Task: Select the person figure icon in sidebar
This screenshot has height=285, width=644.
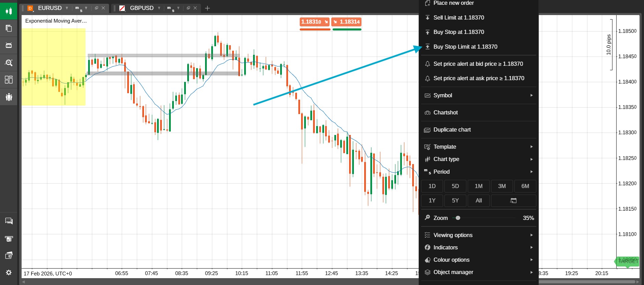Action: 9,97
